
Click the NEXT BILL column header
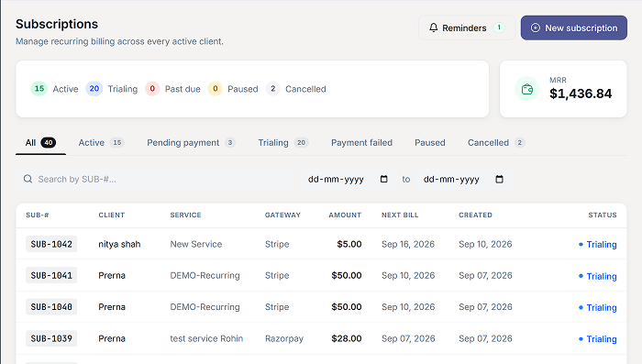tap(400, 215)
